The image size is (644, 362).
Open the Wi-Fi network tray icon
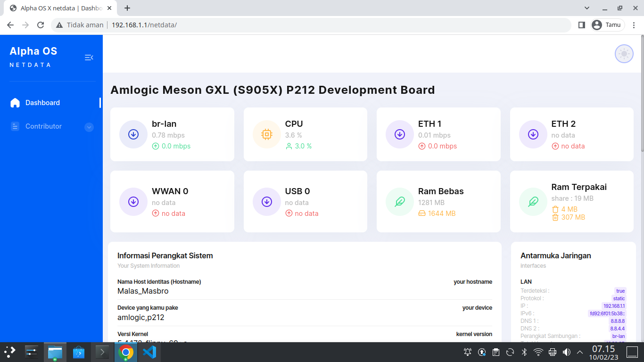click(x=538, y=352)
